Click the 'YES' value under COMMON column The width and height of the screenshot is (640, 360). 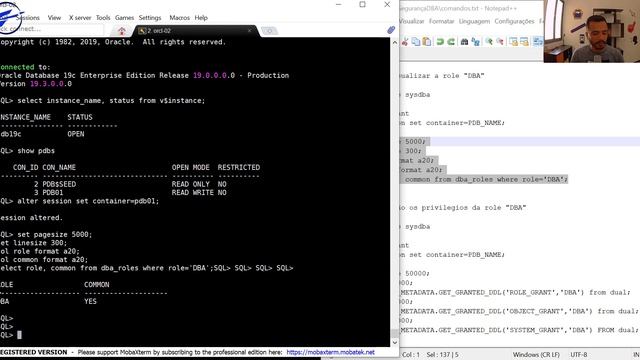click(x=90, y=301)
